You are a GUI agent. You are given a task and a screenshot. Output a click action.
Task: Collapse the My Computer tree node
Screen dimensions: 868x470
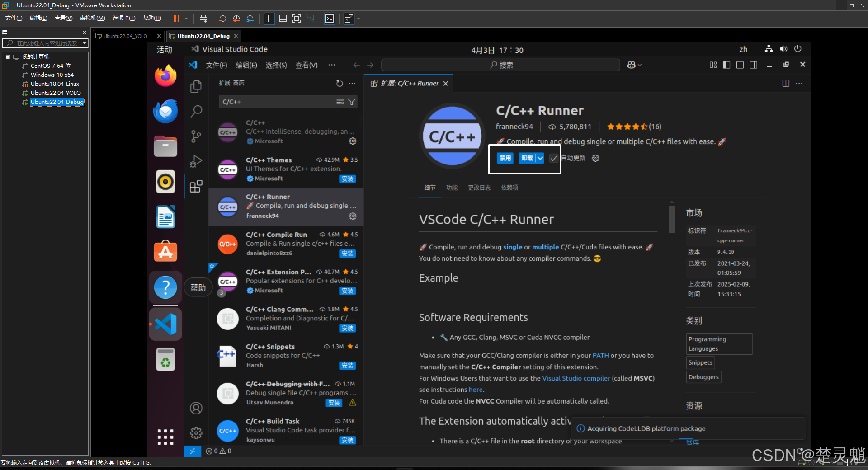[8, 57]
